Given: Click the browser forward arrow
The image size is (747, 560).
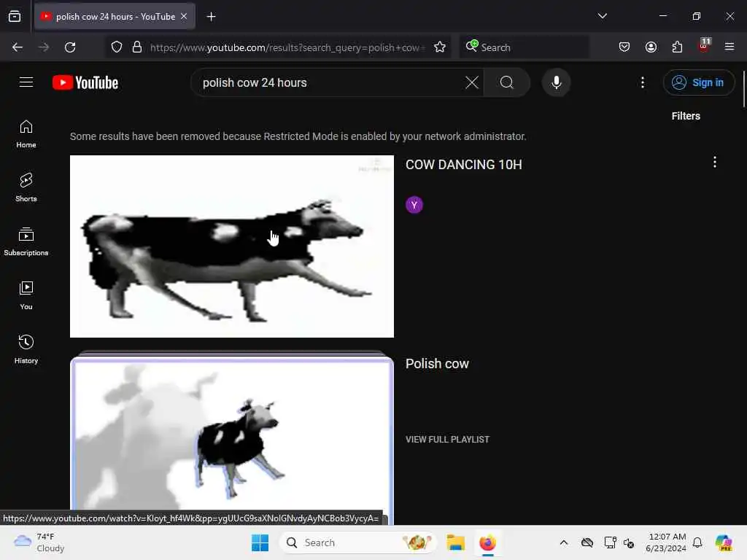Looking at the screenshot, I should tap(44, 47).
